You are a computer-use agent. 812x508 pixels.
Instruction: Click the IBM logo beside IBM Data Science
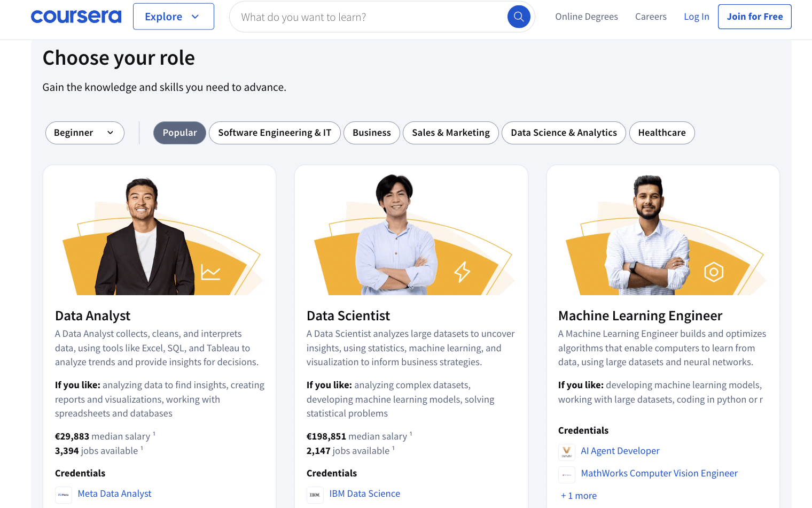tap(315, 495)
